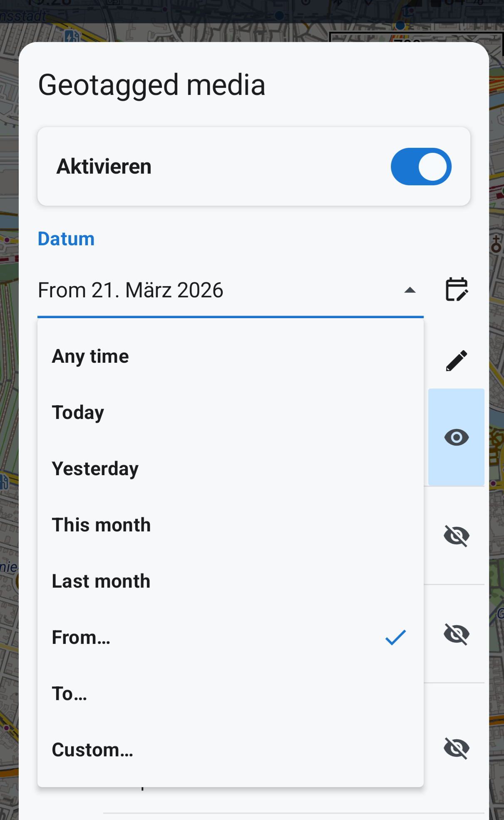The image size is (504, 820).
Task: Hide the item with the highlighted eye icon
Action: point(457,437)
